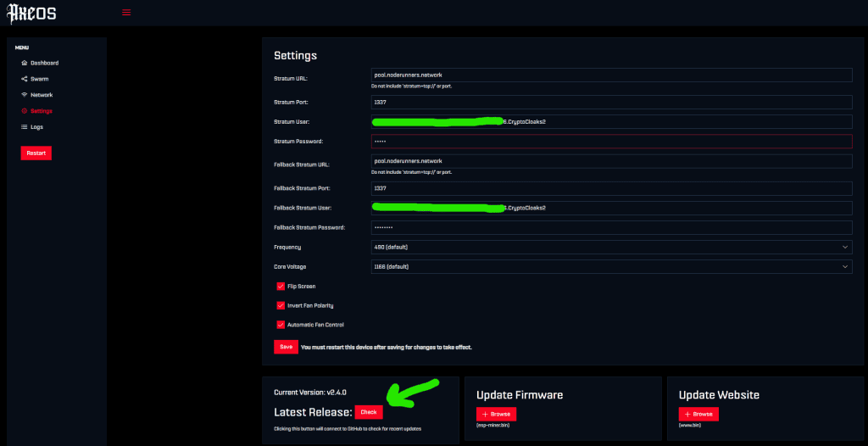This screenshot has width=868, height=446.
Task: Click the Update Firmware heading
Action: click(x=520, y=395)
